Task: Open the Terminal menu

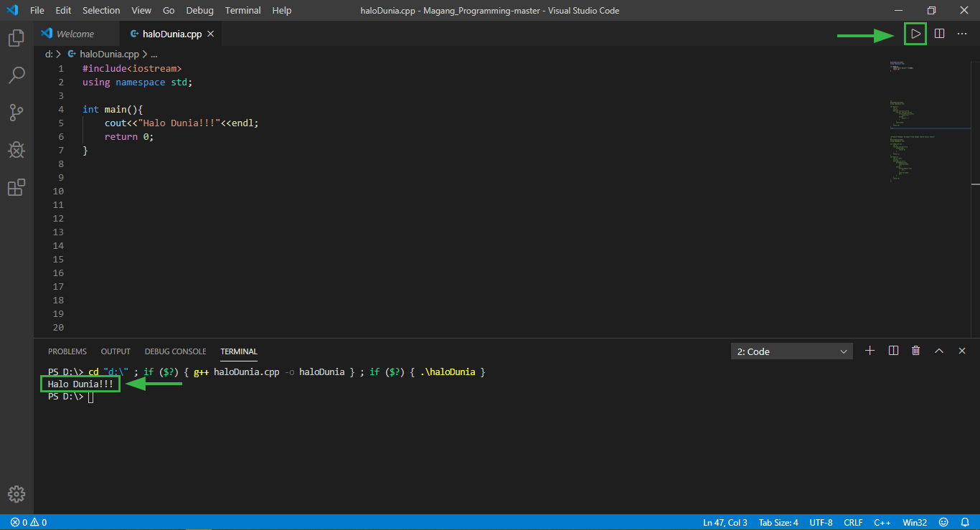Action: click(243, 11)
